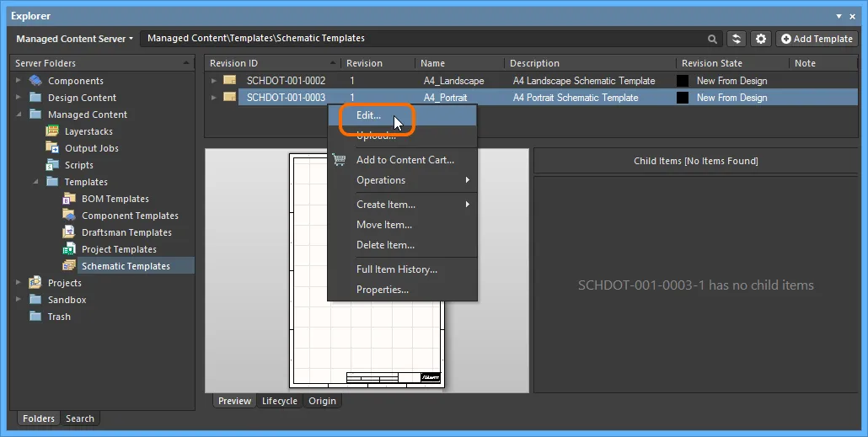
Task: Click the black state swatch for A4_Portrait
Action: pyautogui.click(x=683, y=98)
